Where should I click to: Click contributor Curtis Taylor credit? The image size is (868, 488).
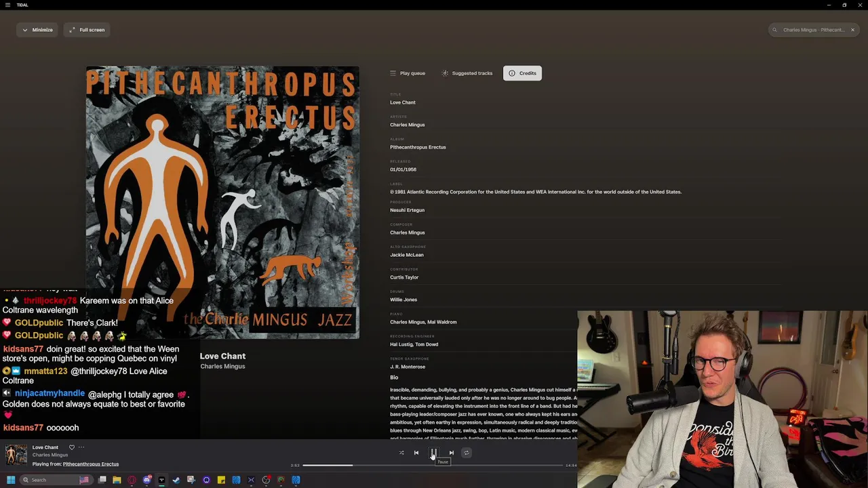pos(404,277)
